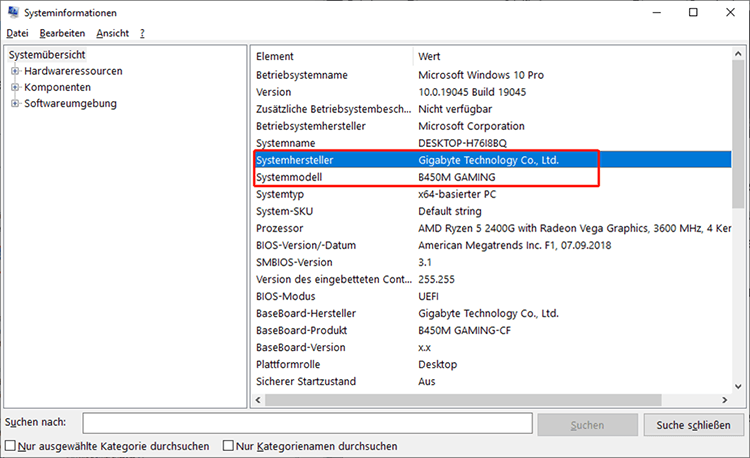Open the Bearbeiten menu
This screenshot has height=458, width=750.
[62, 33]
